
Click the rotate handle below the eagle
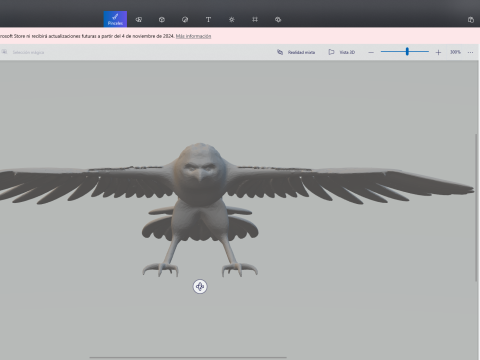(200, 286)
